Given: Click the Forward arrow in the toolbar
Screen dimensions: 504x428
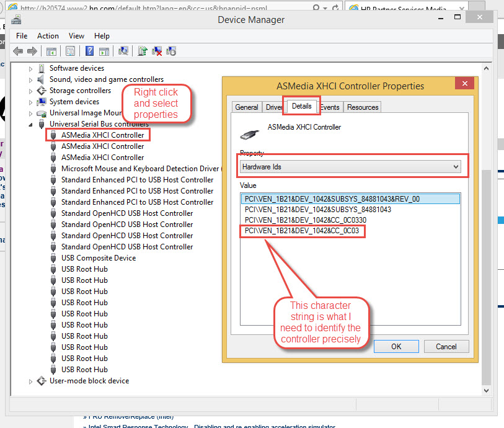Looking at the screenshot, I should 32,51.
